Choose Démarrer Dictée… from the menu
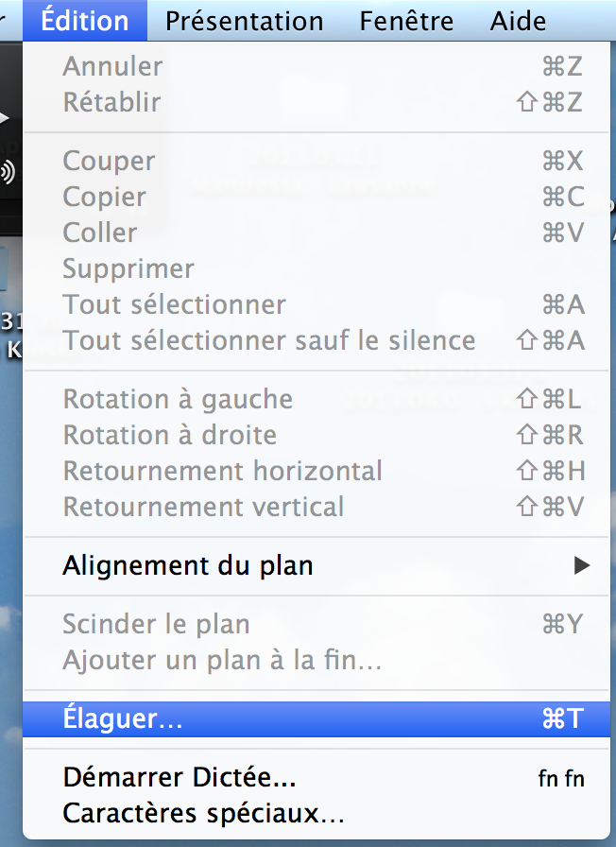 (x=180, y=778)
